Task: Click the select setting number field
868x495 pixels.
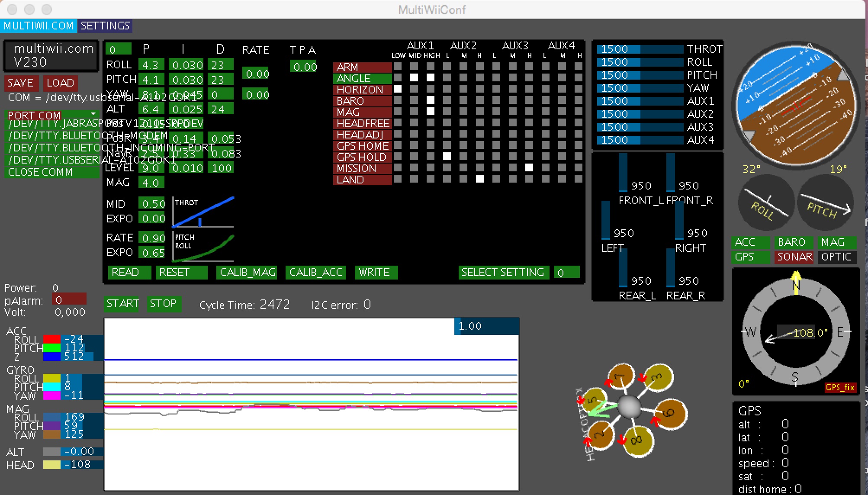Action: pyautogui.click(x=566, y=272)
